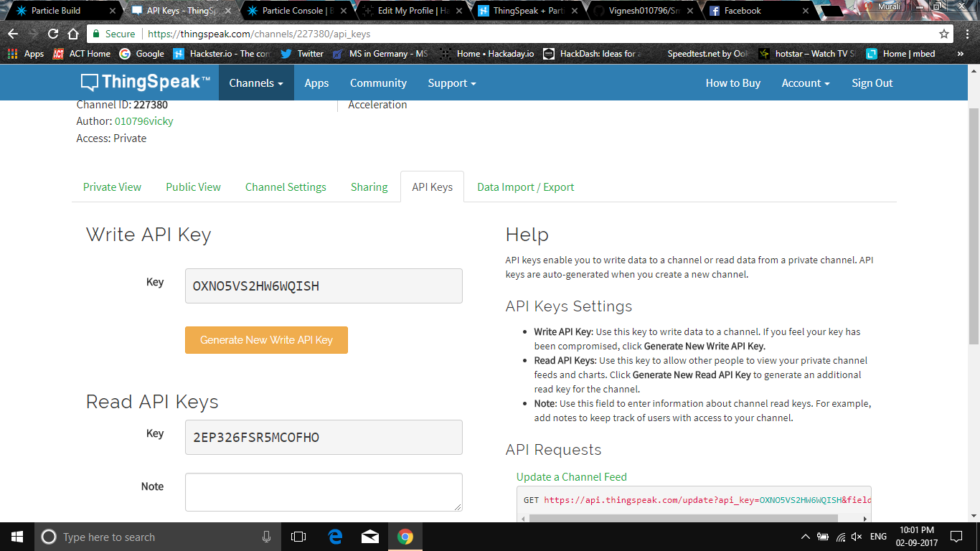
Task: Switch to the Channel Settings tab
Action: [286, 187]
